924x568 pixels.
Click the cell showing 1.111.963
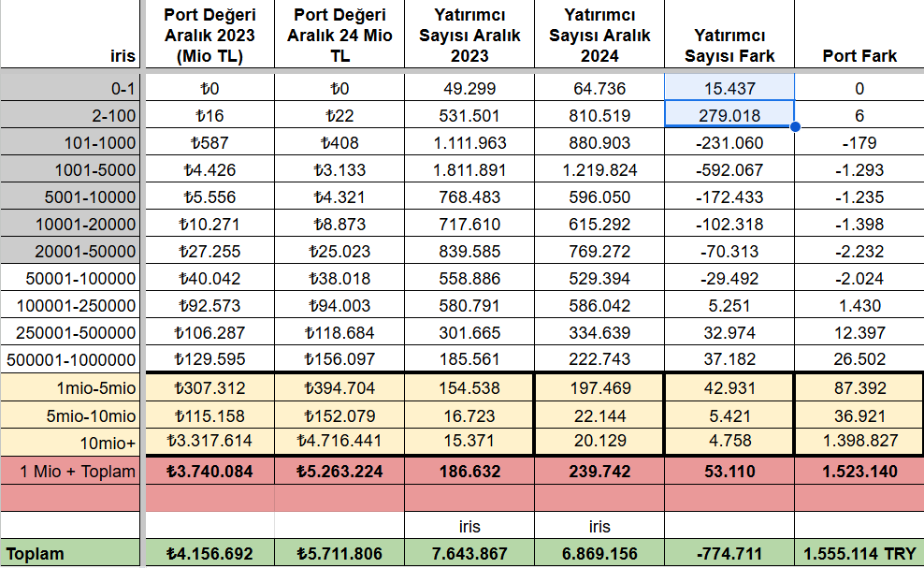[x=469, y=142]
